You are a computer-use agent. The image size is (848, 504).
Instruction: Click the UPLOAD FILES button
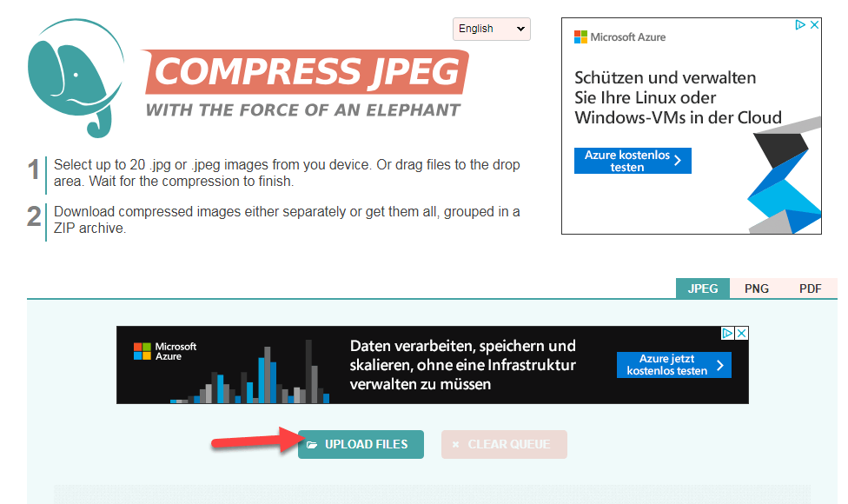[x=361, y=444]
